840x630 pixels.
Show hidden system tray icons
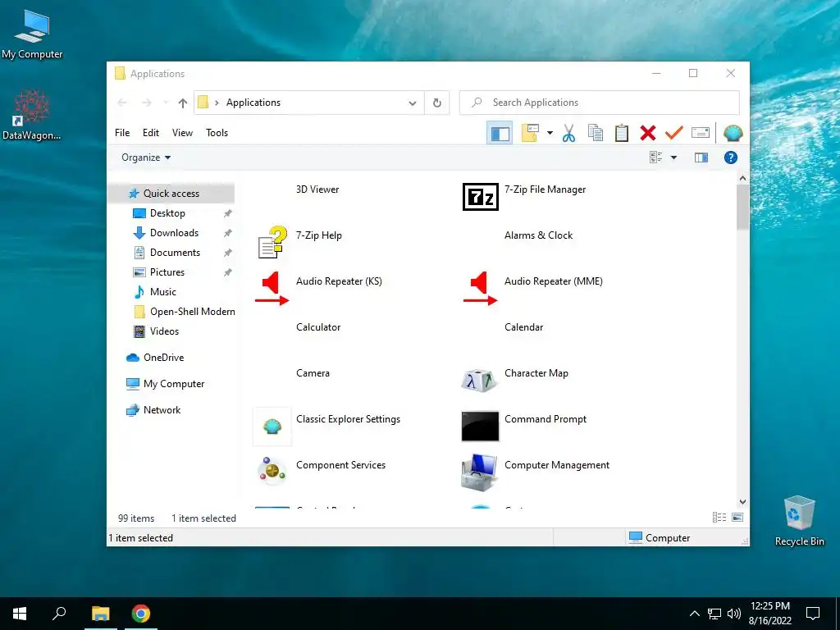point(694,614)
